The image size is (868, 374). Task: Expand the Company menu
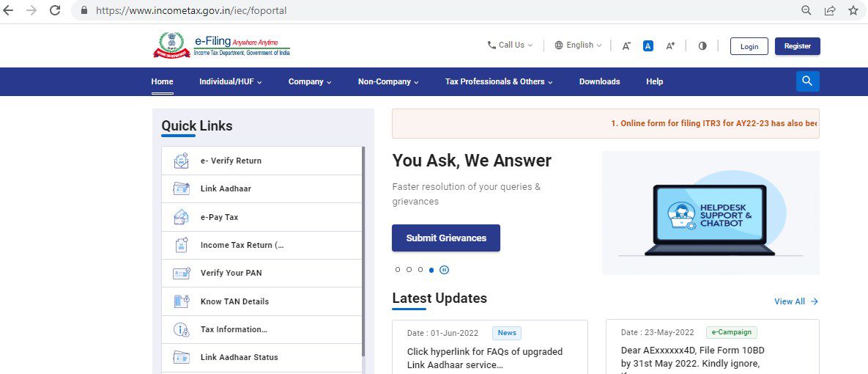[309, 81]
